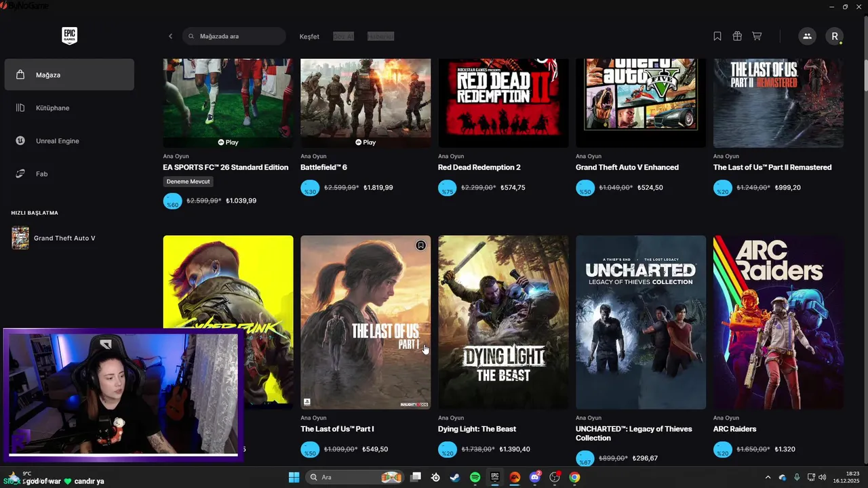Click the Epic Games taskbar icon
The height and width of the screenshot is (488, 868).
coord(495,477)
